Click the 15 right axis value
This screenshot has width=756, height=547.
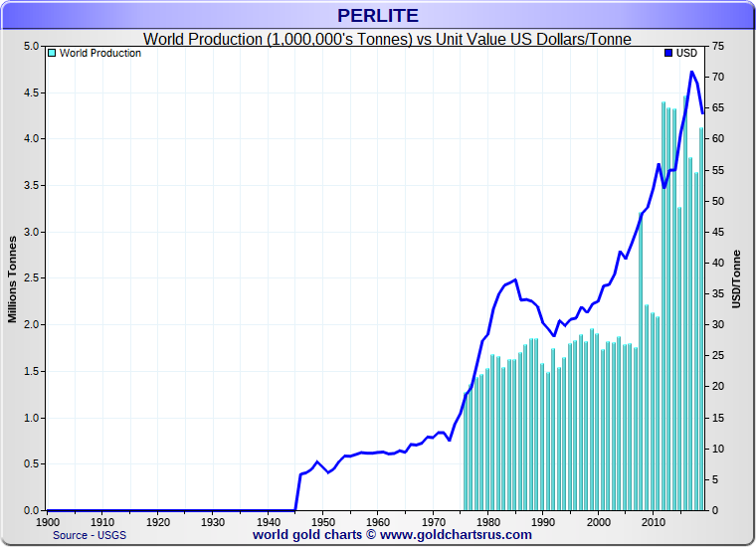[x=718, y=418]
